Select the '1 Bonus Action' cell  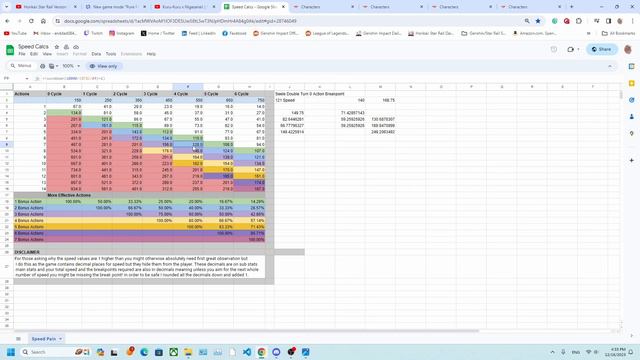coord(30,202)
